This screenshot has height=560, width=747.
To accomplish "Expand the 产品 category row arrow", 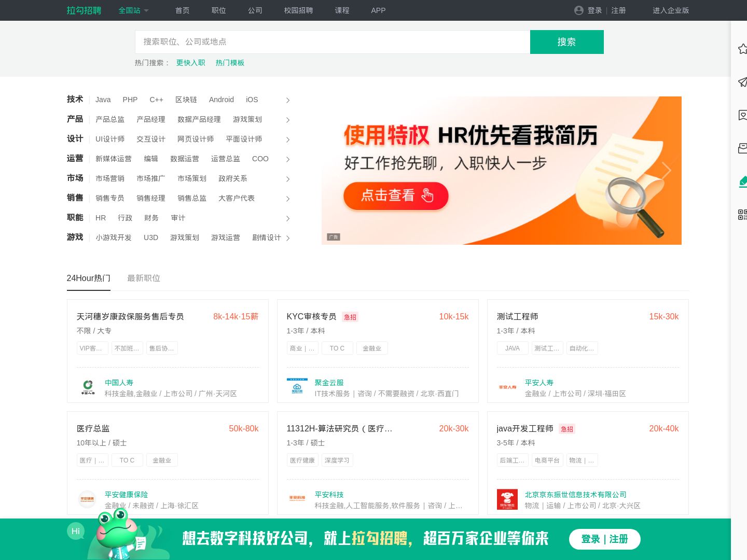I will tap(288, 120).
